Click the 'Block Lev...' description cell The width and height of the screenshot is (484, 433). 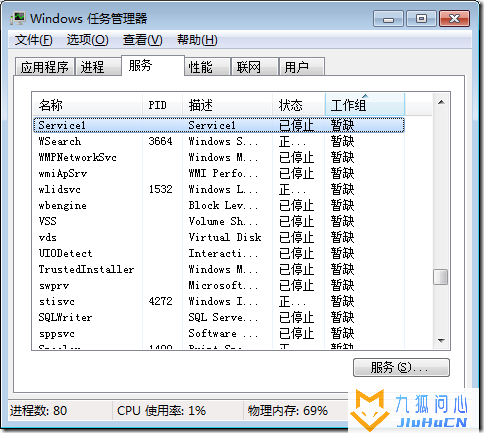click(223, 205)
